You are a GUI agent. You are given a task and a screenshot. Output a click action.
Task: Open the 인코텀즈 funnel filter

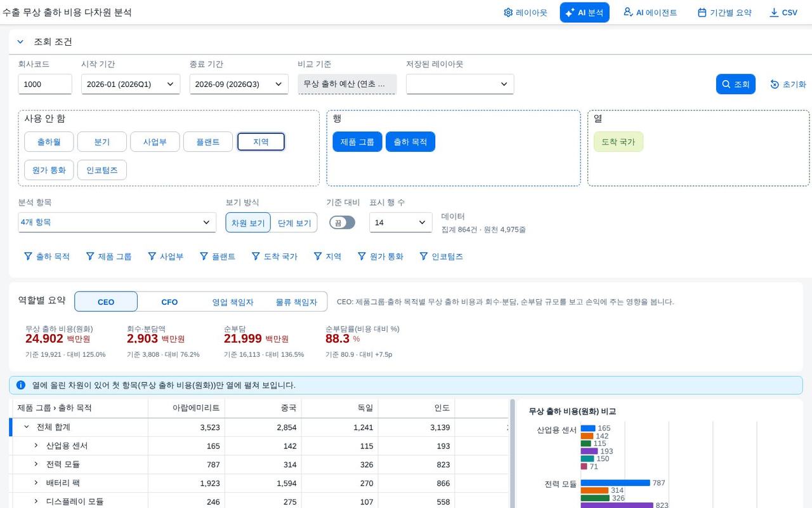441,257
